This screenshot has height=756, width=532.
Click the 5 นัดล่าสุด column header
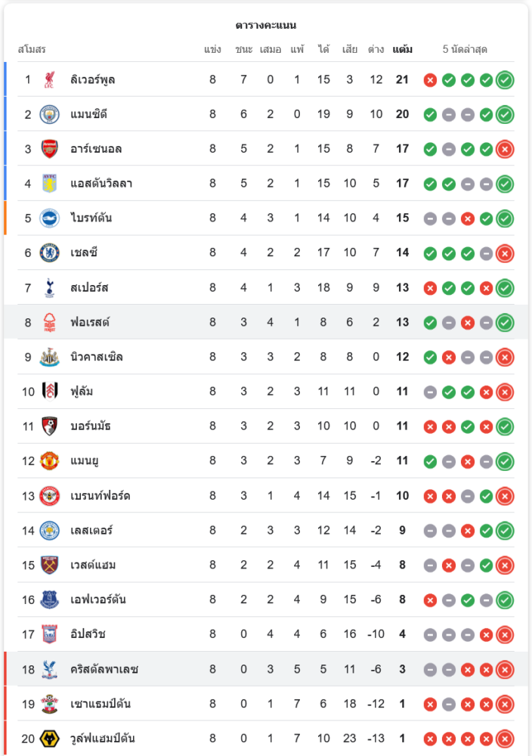click(465, 49)
